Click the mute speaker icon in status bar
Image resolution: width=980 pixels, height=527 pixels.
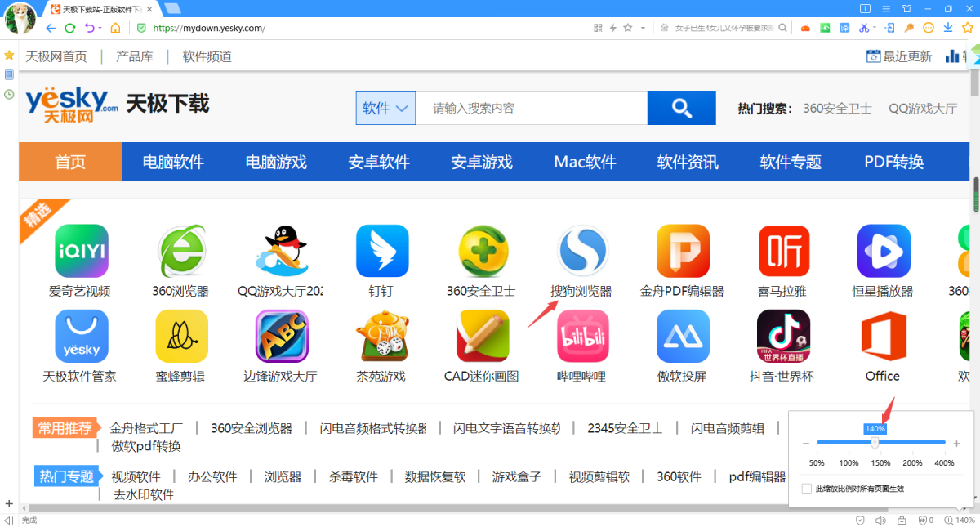(x=880, y=520)
